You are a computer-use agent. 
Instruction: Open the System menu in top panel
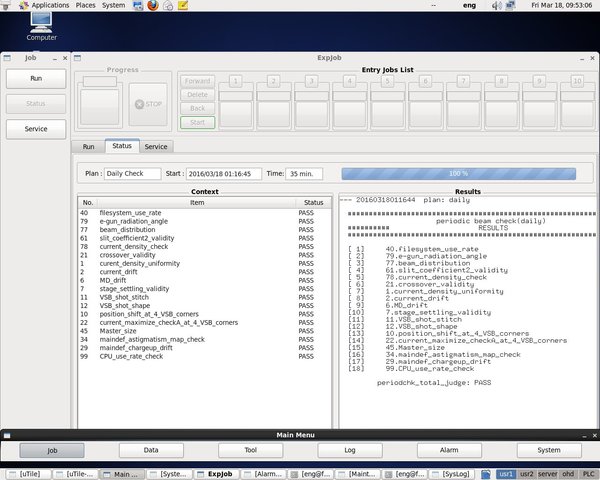tap(113, 5)
